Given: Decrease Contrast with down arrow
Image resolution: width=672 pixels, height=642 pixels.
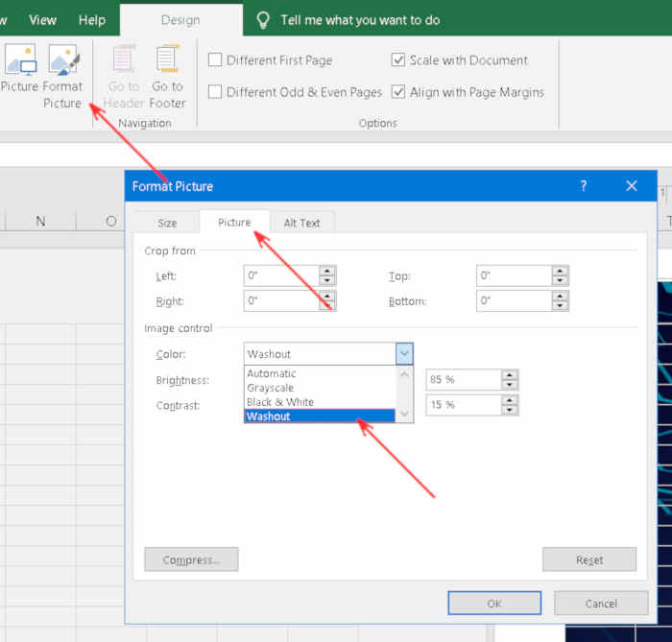Looking at the screenshot, I should (x=509, y=410).
